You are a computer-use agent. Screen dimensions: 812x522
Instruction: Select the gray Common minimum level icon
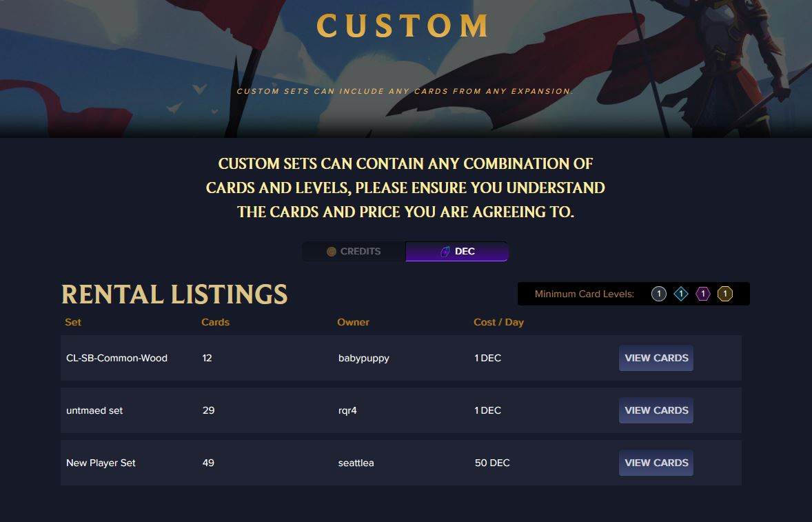(659, 294)
